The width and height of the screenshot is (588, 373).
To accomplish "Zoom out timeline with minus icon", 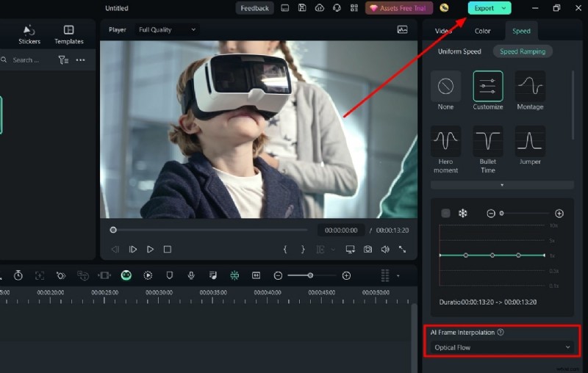I will point(278,275).
